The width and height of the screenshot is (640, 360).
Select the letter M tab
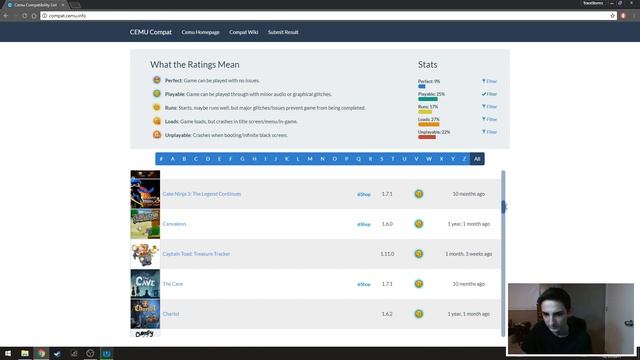[310, 159]
